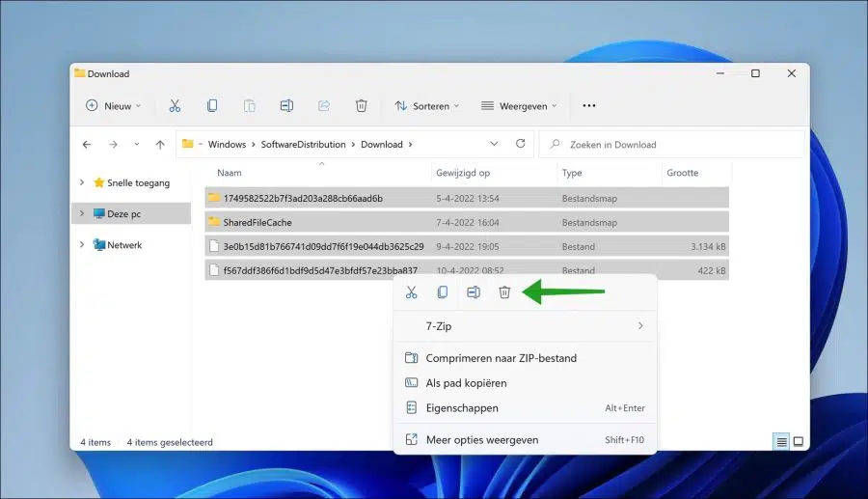Click the folder icon of 1749582522b7f3ad203a288cb66aad6b
Viewport: 868px width, 499px height.
(x=214, y=198)
